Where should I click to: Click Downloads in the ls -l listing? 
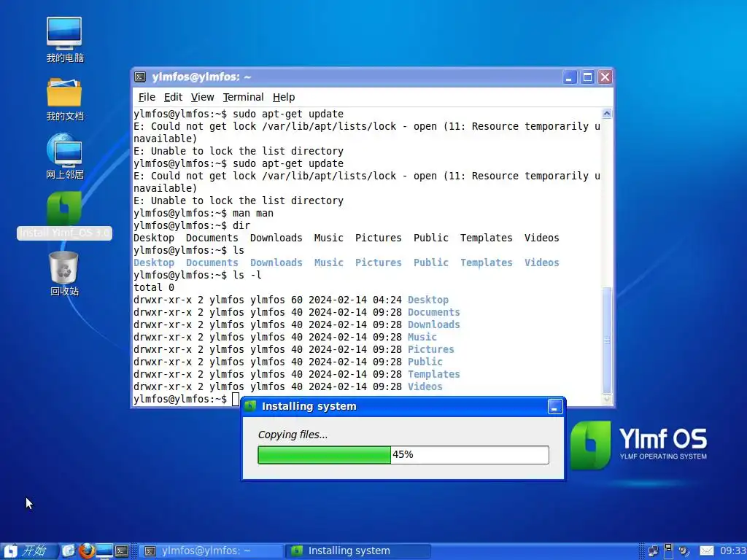coord(433,324)
